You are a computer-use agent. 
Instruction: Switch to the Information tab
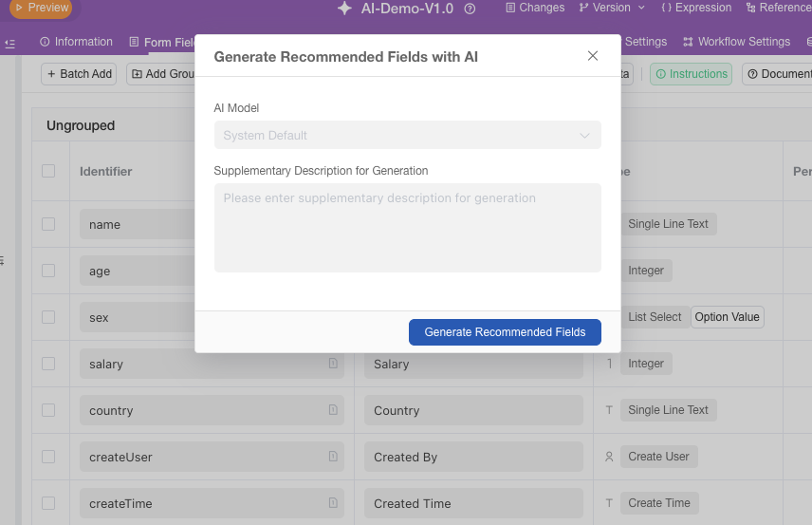coord(76,42)
